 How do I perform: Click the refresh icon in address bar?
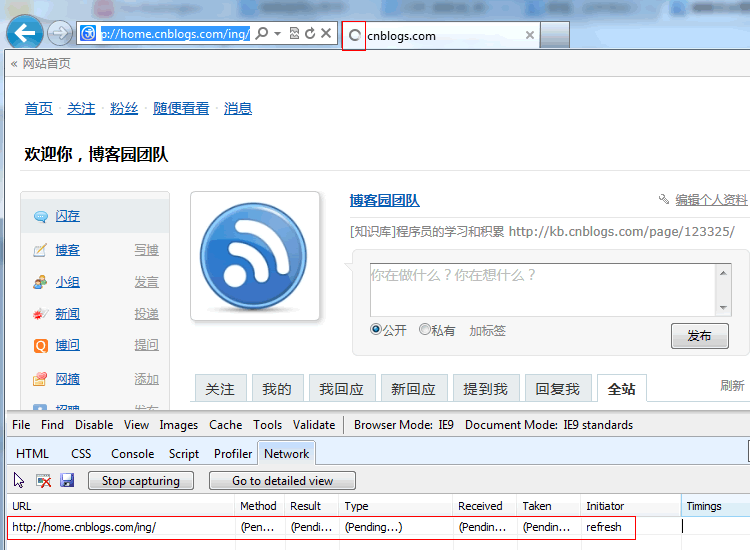[310, 34]
